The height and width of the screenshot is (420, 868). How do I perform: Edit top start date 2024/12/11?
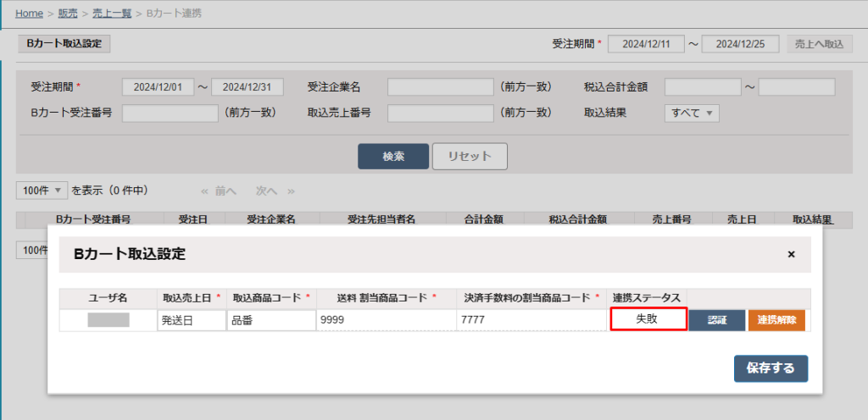coord(646,44)
